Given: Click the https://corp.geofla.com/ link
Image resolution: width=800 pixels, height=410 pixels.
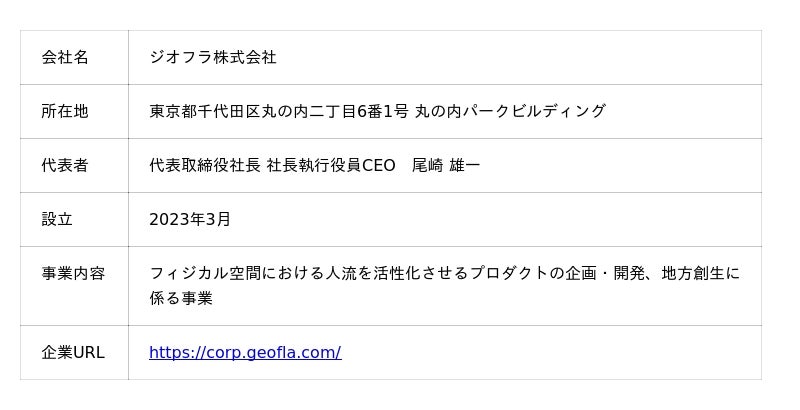Looking at the screenshot, I should (245, 352).
